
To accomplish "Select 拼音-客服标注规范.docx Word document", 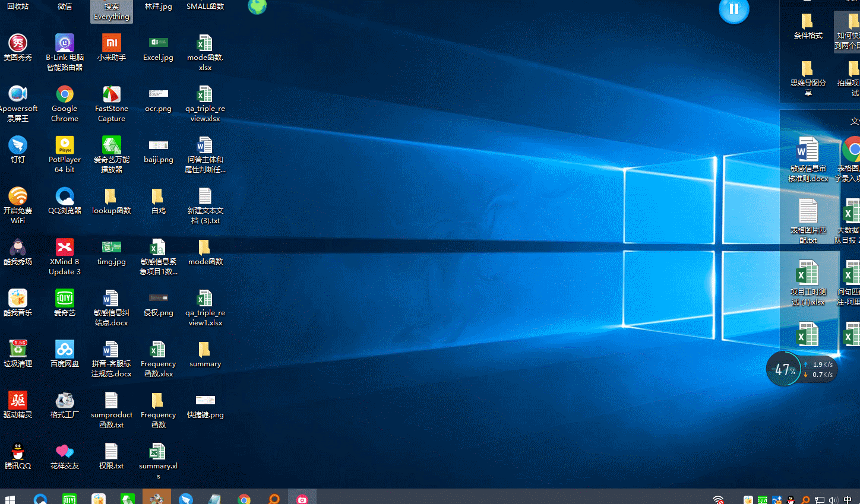I will (x=111, y=350).
